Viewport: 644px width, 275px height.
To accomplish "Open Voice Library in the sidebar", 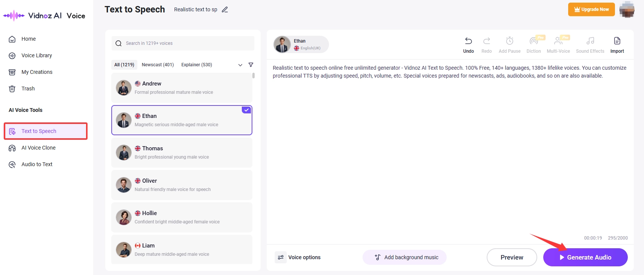I will click(x=37, y=55).
